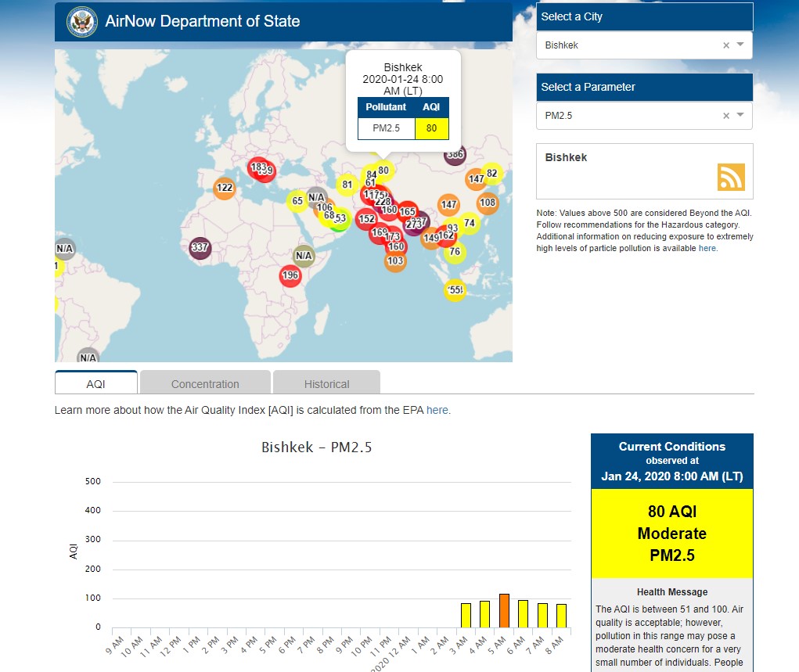Expand the Select a City dropdown arrow
This screenshot has height=672, width=799.
click(x=740, y=45)
